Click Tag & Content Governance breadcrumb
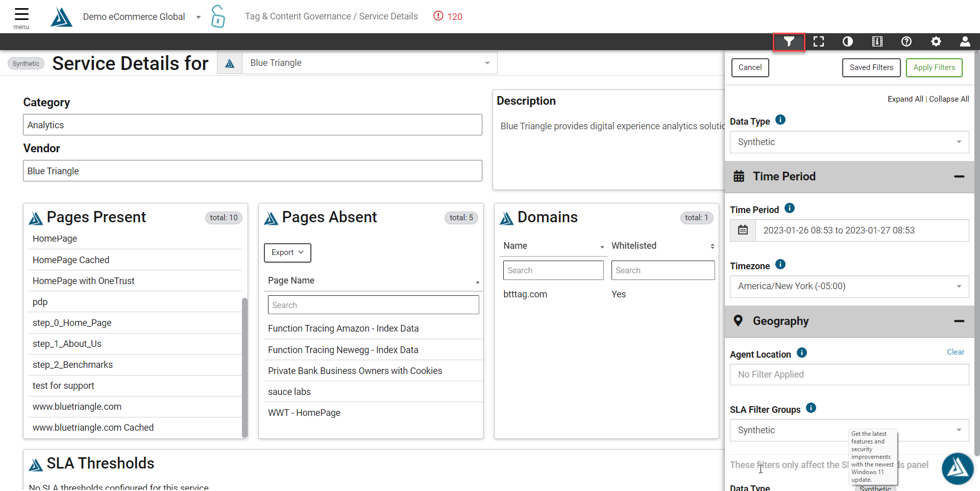 click(x=298, y=16)
